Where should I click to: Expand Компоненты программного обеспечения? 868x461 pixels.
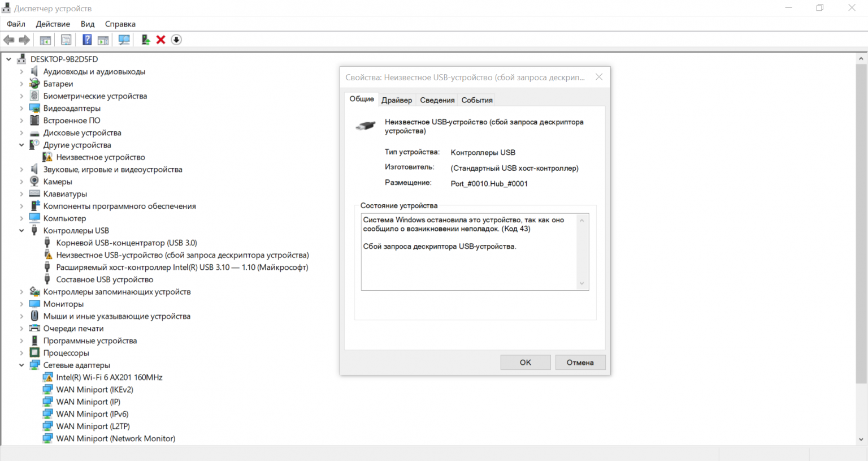point(21,206)
